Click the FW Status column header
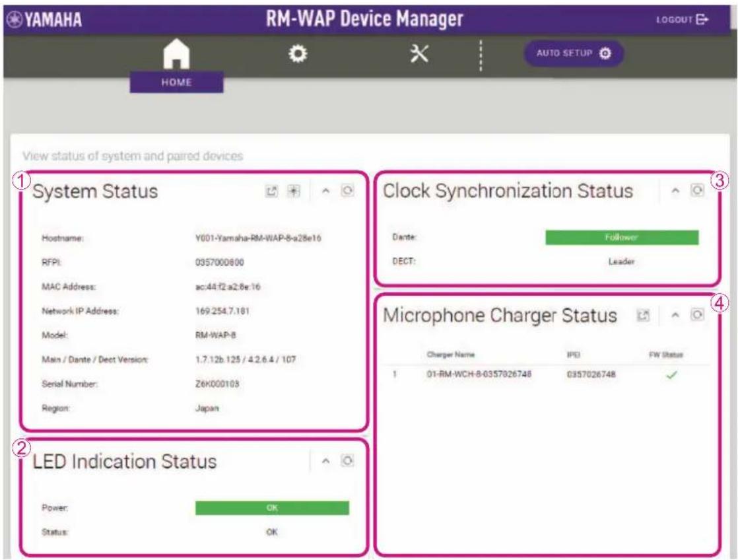This screenshot has height=560, width=738. pyautogui.click(x=665, y=355)
